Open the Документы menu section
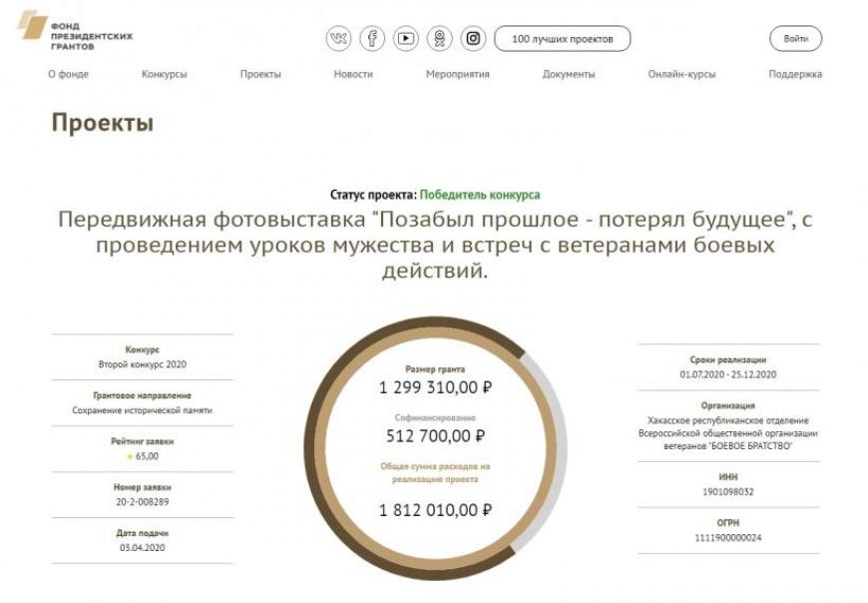 pyautogui.click(x=569, y=75)
